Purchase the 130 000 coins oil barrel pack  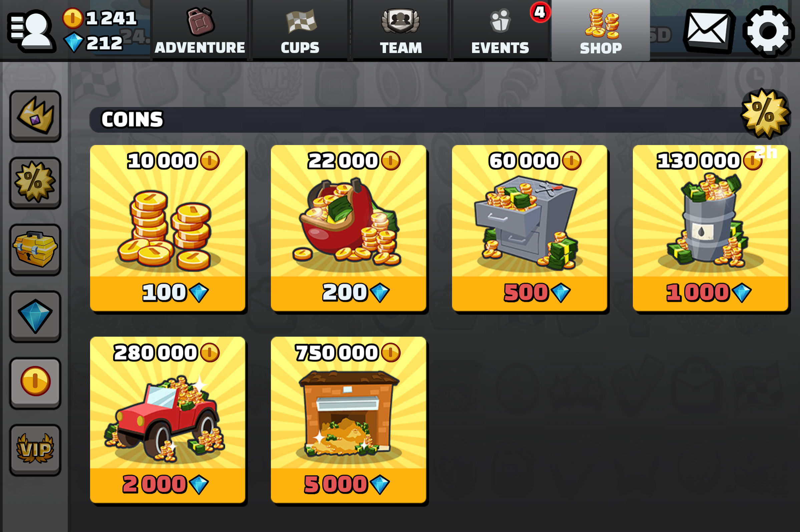(710, 228)
